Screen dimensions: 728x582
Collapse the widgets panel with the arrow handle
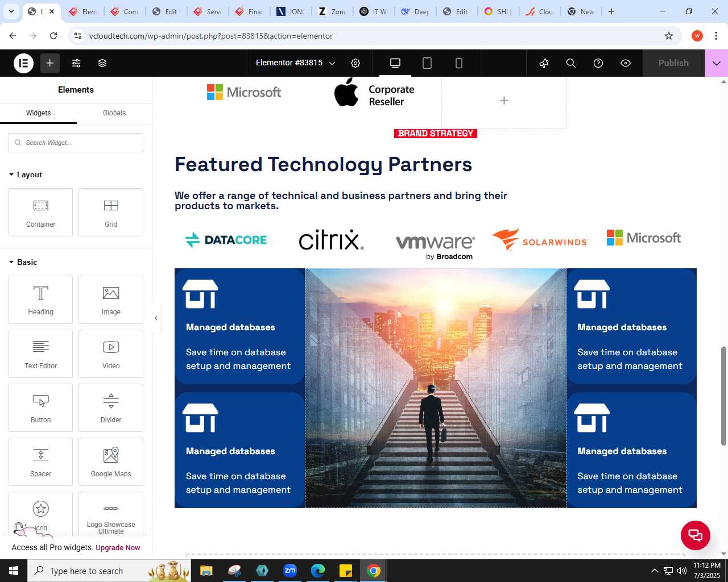point(156,318)
